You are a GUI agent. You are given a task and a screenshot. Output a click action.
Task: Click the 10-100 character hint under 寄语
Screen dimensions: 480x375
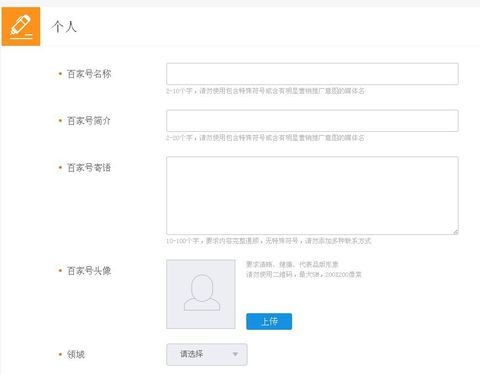[268, 241]
